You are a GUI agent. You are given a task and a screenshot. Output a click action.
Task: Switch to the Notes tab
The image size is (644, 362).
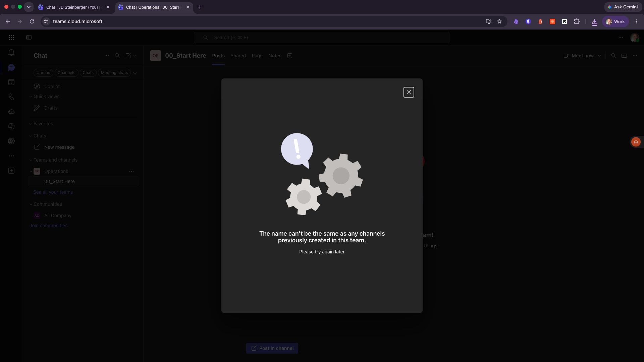[x=275, y=56]
